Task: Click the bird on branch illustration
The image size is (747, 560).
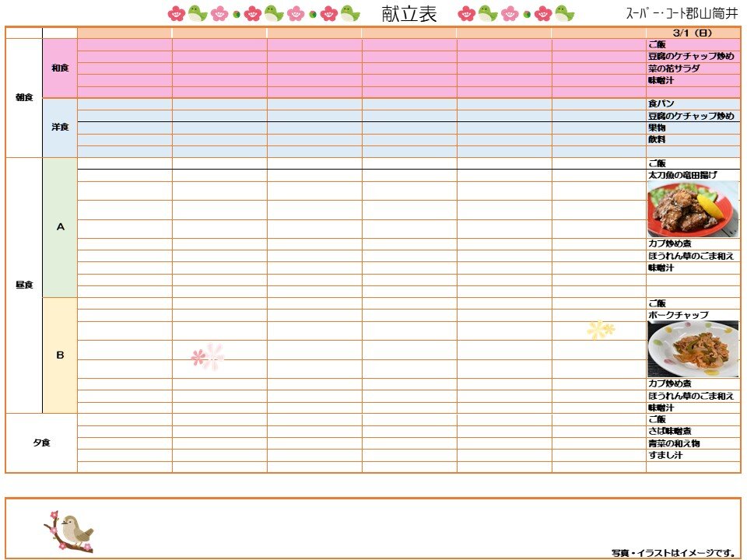Action: (x=68, y=532)
